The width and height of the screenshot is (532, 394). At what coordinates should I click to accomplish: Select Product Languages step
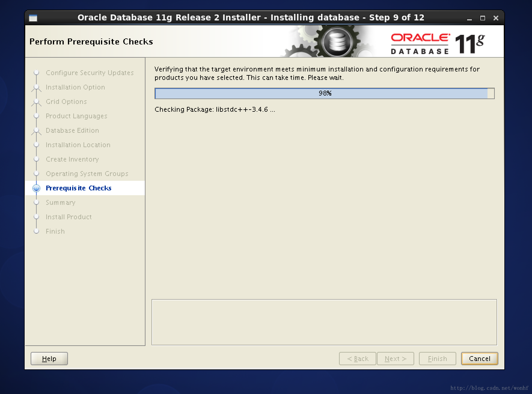pos(76,116)
